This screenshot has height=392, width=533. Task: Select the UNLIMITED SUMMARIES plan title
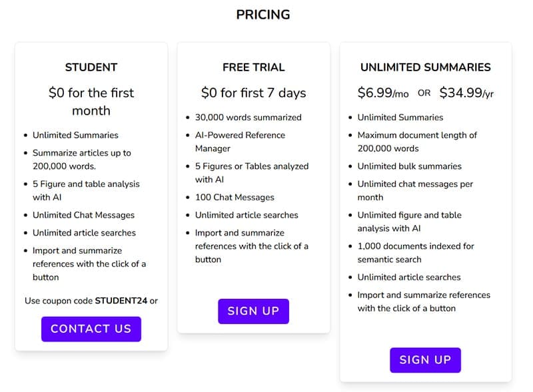[425, 67]
